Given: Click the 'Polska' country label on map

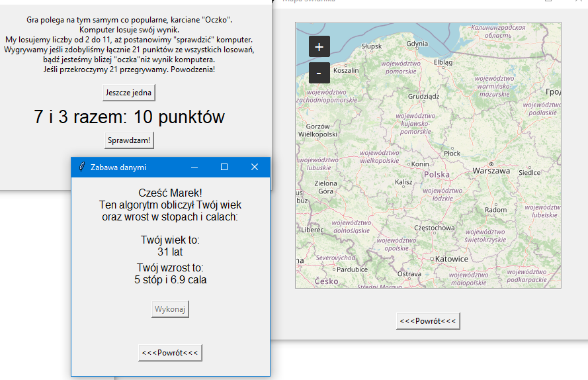Looking at the screenshot, I should pyautogui.click(x=436, y=175).
